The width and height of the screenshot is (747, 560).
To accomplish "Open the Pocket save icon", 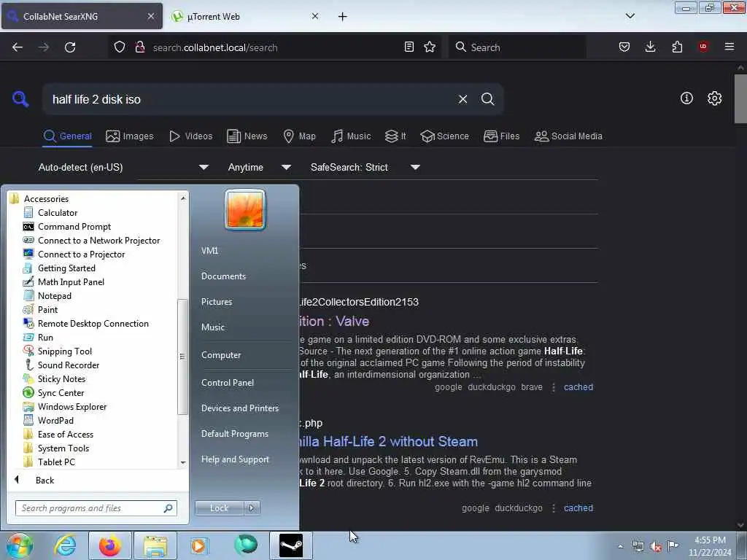I will click(x=624, y=47).
